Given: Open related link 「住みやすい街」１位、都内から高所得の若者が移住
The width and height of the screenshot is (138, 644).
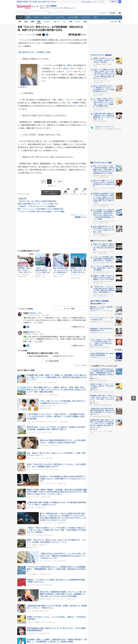Looking at the screenshot, I should click(37, 201).
